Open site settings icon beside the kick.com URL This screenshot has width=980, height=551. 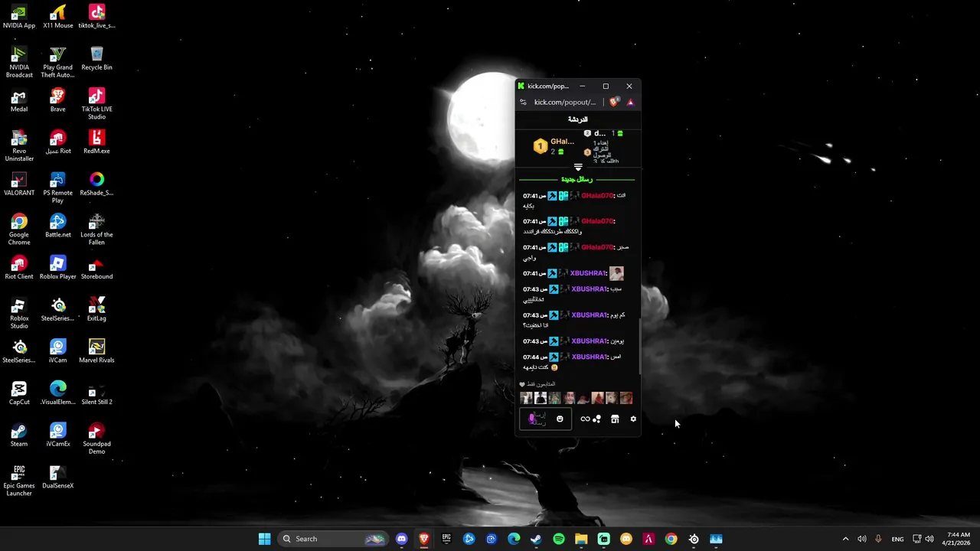523,102
